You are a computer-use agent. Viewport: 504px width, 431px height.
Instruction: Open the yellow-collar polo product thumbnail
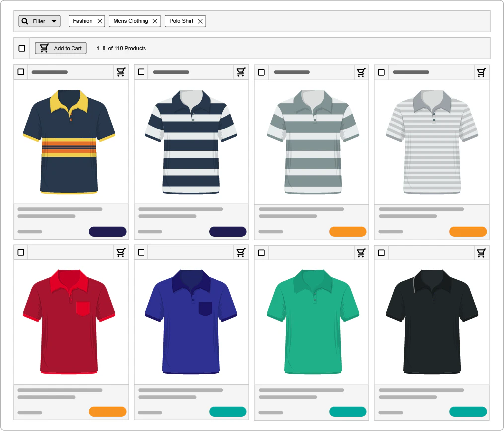71,142
